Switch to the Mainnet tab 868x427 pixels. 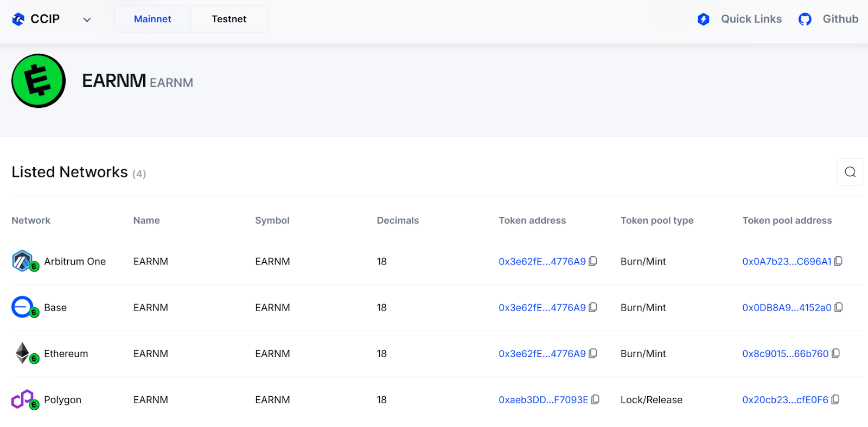click(x=152, y=19)
